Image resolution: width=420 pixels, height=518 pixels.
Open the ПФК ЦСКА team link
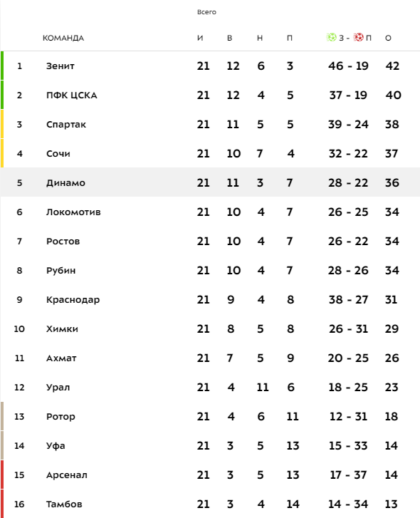[72, 95]
